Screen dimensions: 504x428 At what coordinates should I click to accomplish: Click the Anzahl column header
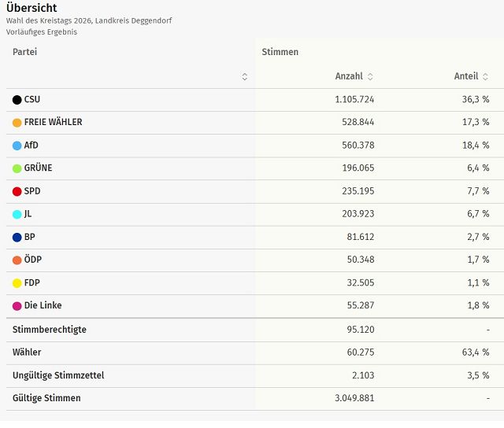349,76
